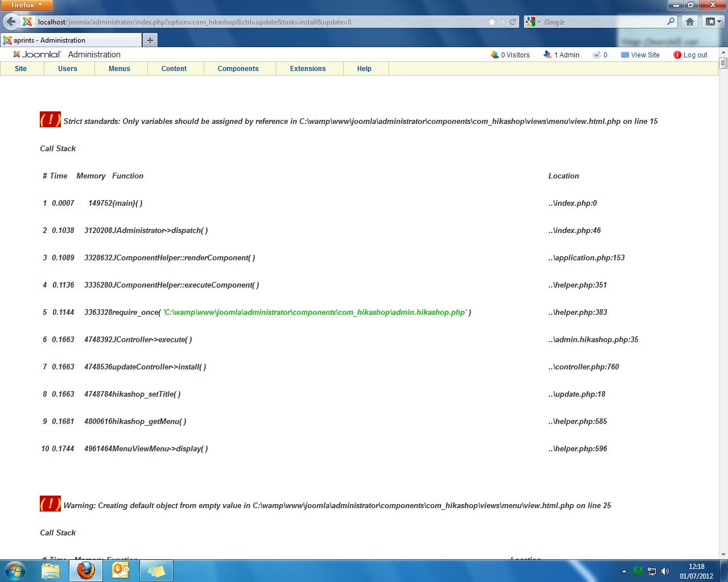Viewport: 728px width, 582px height.
Task: Click the 'Warning: Creating default object' message text
Action: click(x=337, y=506)
